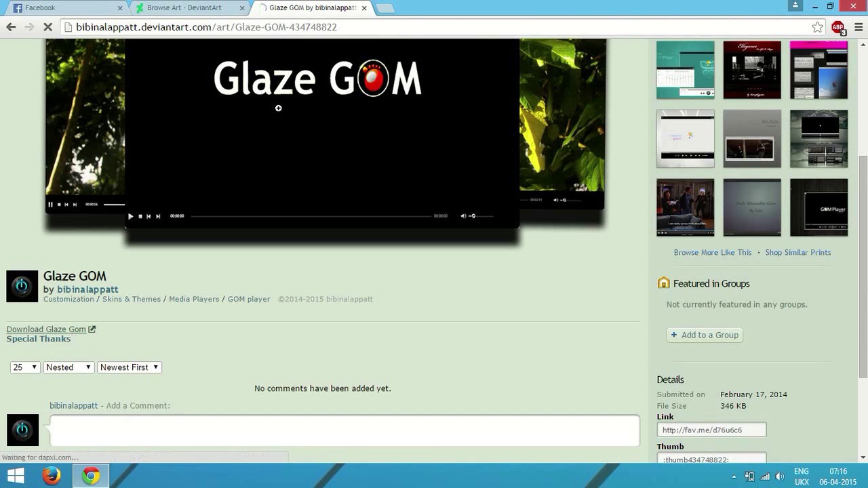The image size is (868, 488).
Task: Bookmark page with star icon
Action: (x=817, y=27)
